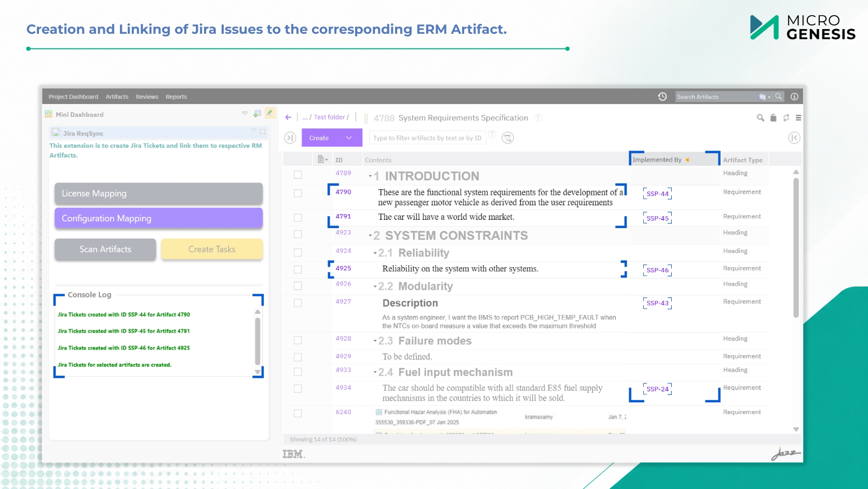Collapse the 2.4 Fuel input mechanism section
Image resolution: width=868 pixels, height=489 pixels.
375,373
